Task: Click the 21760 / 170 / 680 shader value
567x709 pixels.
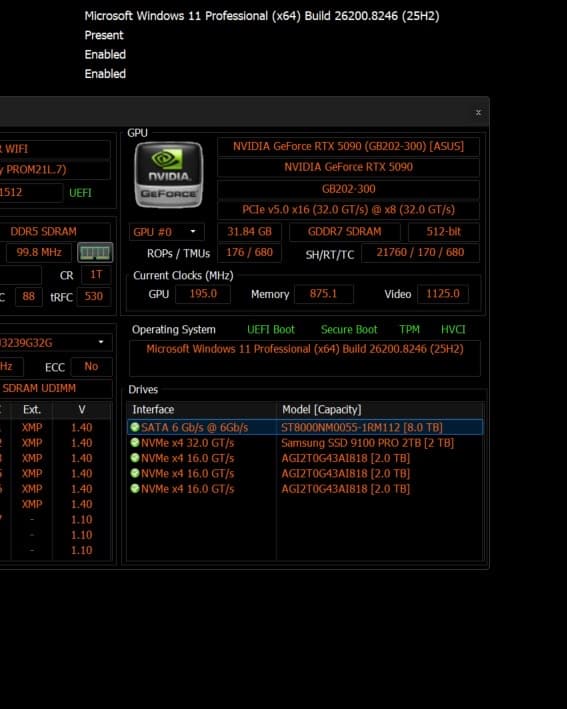Action: [x=421, y=252]
